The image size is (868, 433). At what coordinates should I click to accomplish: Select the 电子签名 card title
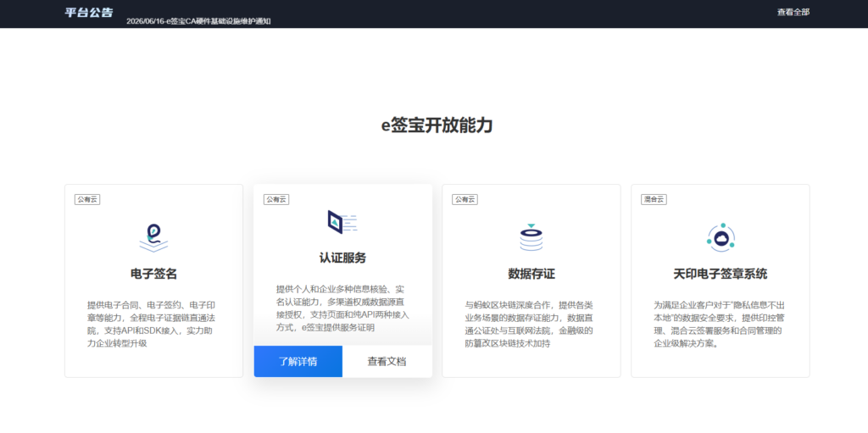click(153, 274)
